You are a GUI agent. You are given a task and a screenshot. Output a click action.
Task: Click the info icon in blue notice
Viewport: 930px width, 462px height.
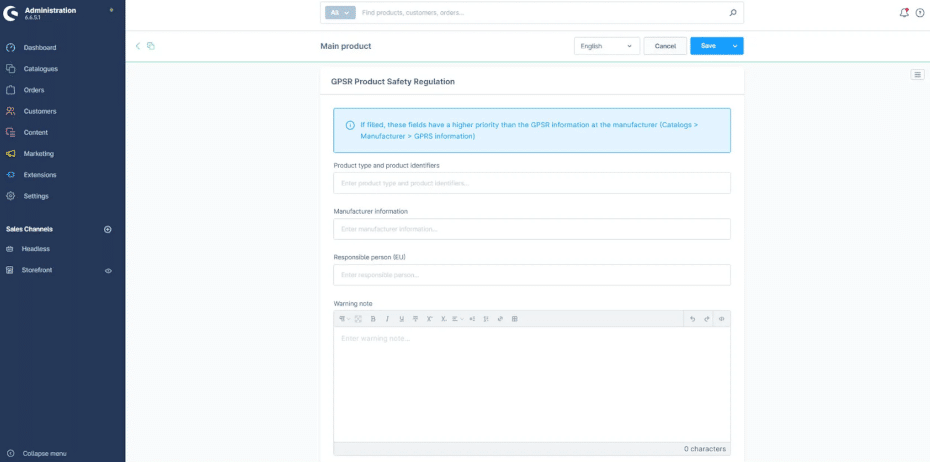click(x=350, y=126)
